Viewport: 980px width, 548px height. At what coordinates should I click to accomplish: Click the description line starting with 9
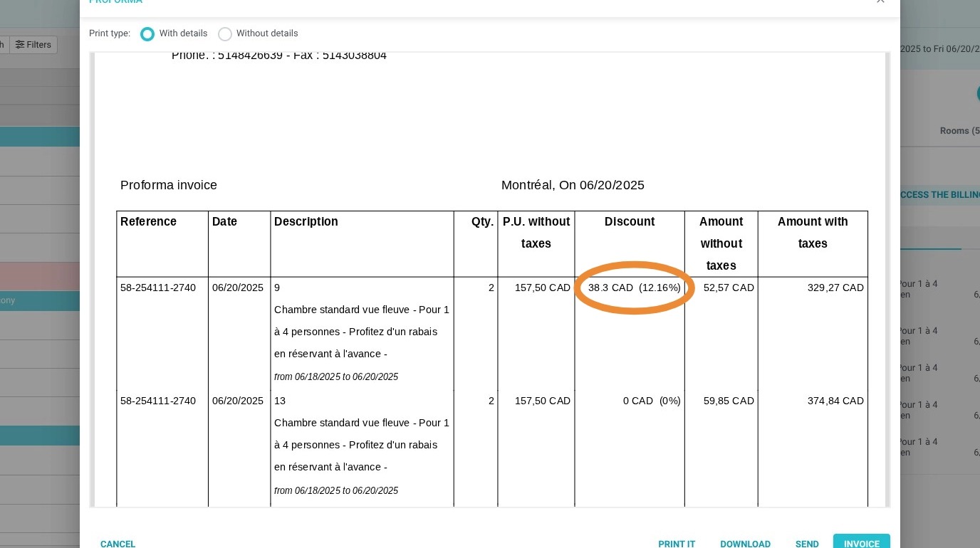click(277, 288)
